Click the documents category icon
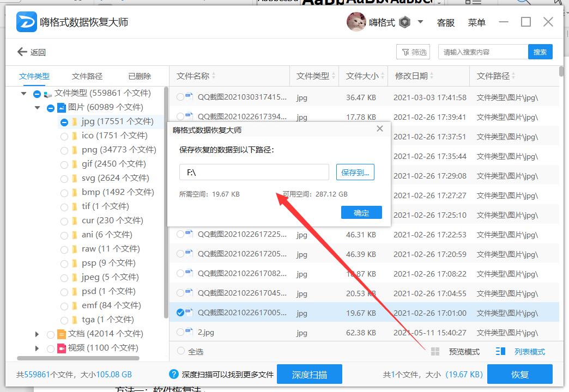This screenshot has width=569, height=392. point(62,334)
